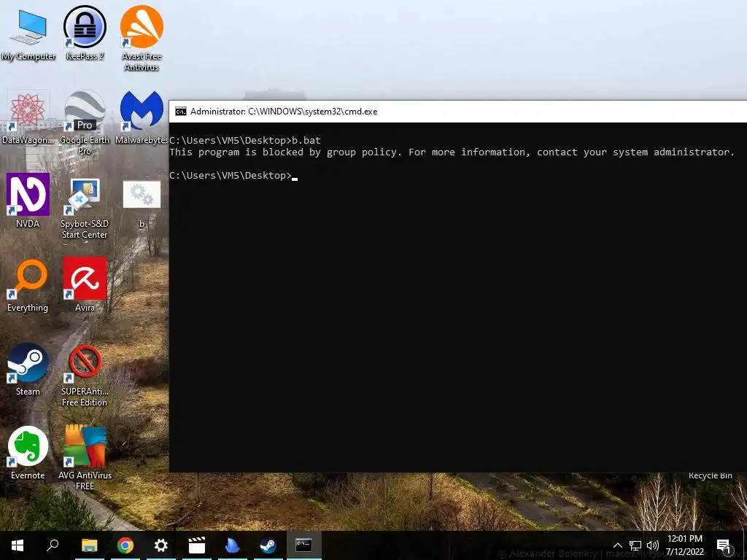Open the clock showing 12:01 PM
Screen dimensions: 747x560
(x=684, y=545)
